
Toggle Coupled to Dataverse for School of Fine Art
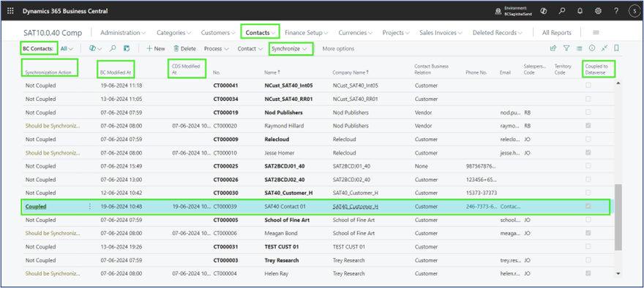[x=588, y=220]
